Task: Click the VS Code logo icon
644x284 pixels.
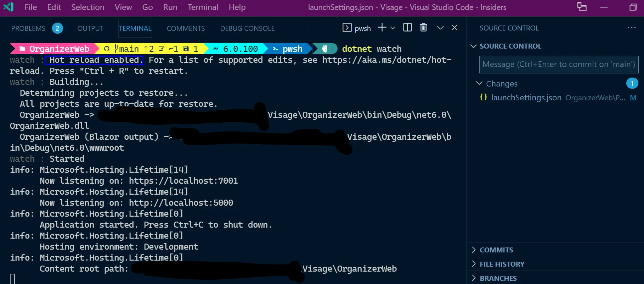Action: point(8,7)
